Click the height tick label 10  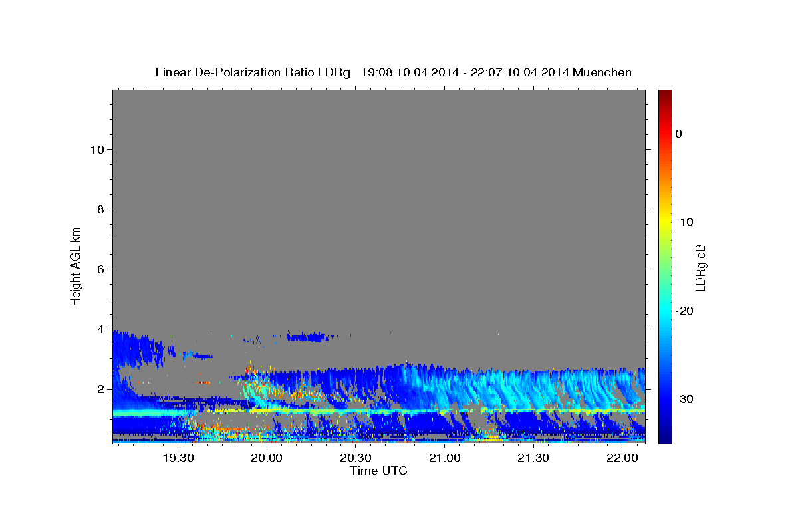(96, 149)
